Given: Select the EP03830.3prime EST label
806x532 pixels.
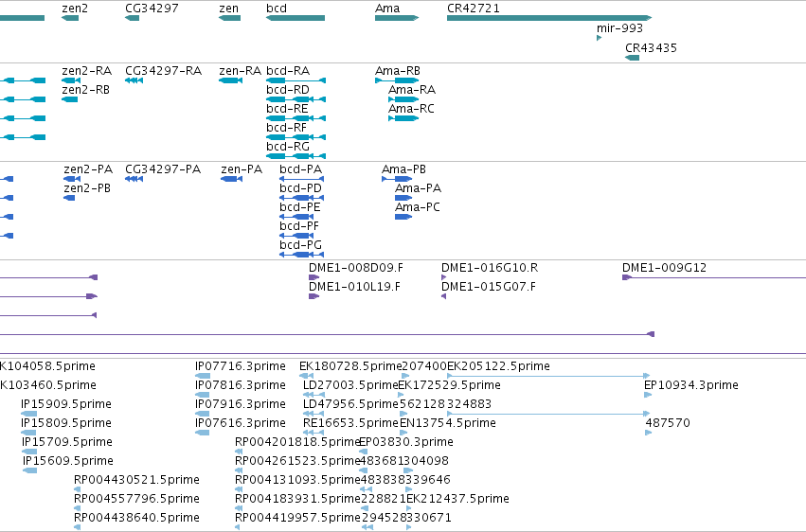Looking at the screenshot, I should coord(406,442).
